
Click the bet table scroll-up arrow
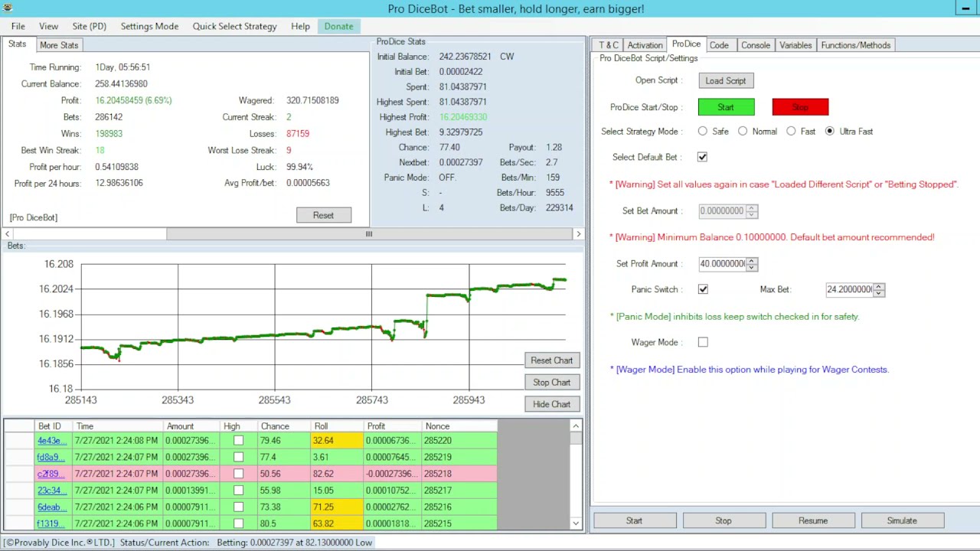[576, 426]
